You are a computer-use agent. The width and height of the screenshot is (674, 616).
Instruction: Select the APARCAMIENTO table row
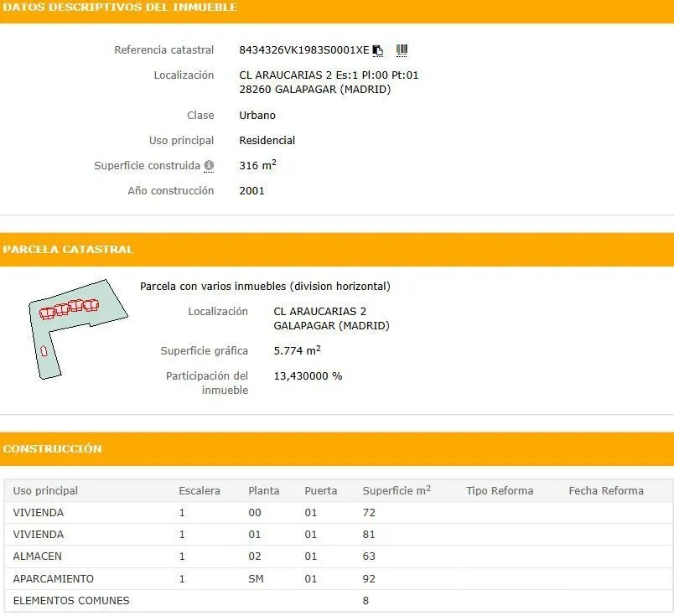click(x=337, y=578)
